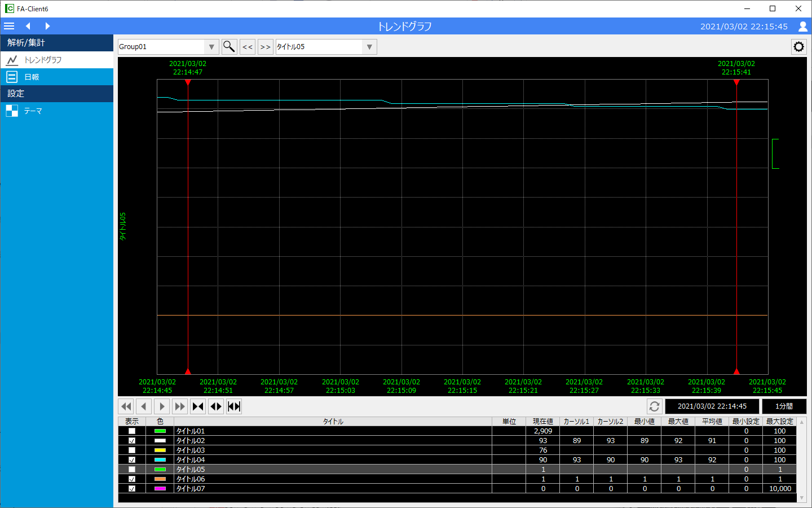Click the zoom-out time axis icon
812x508 pixels.
pos(216,406)
